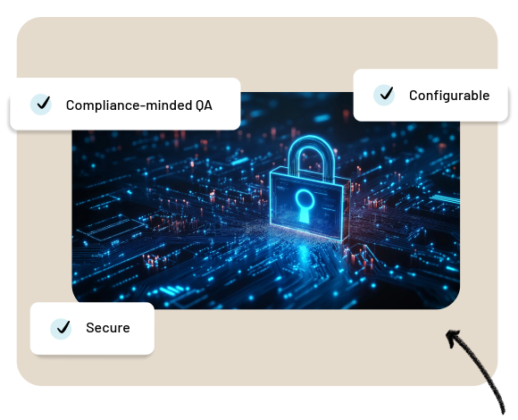Click the Configurable white card
Viewport: 518px width, 420px height.
[430, 95]
